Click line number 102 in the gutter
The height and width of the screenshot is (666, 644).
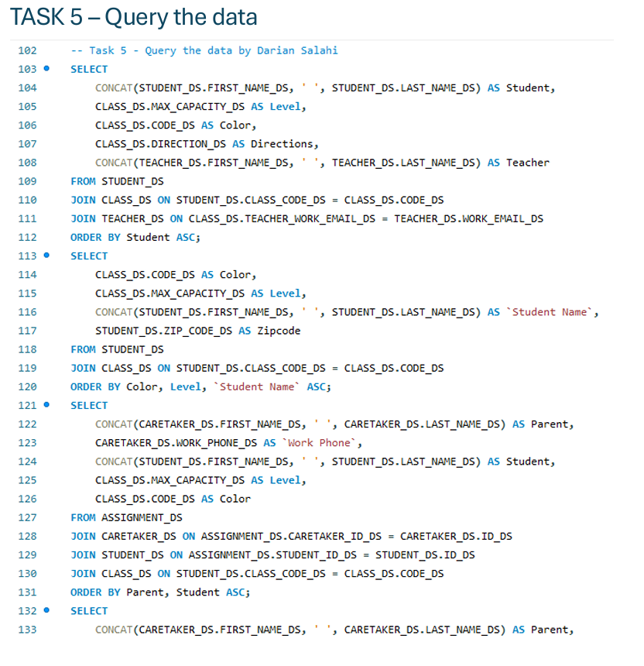click(x=26, y=50)
